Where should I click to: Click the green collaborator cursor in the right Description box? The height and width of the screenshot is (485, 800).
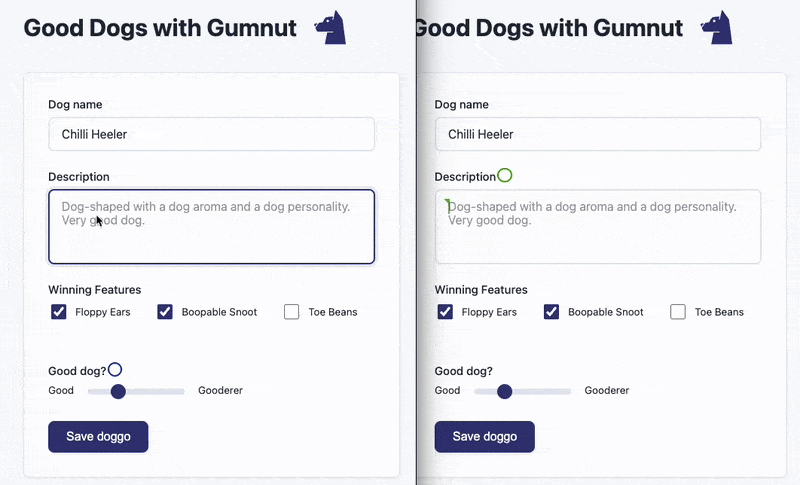(x=447, y=206)
